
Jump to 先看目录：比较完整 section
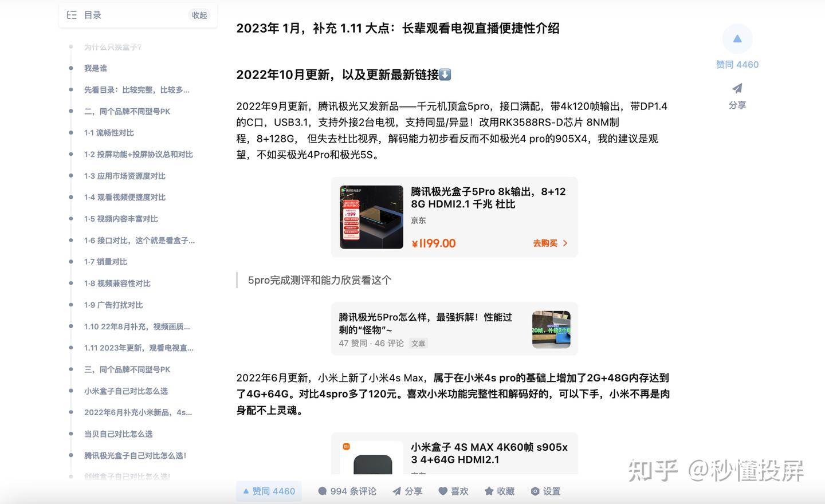point(137,90)
